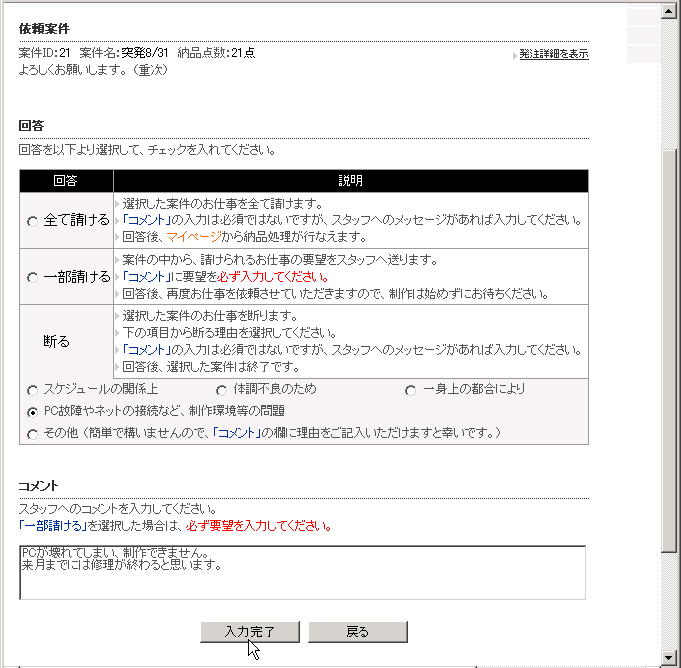This screenshot has height=668, width=681.
Task: Select the 全て請ける radio button
Action: [33, 221]
